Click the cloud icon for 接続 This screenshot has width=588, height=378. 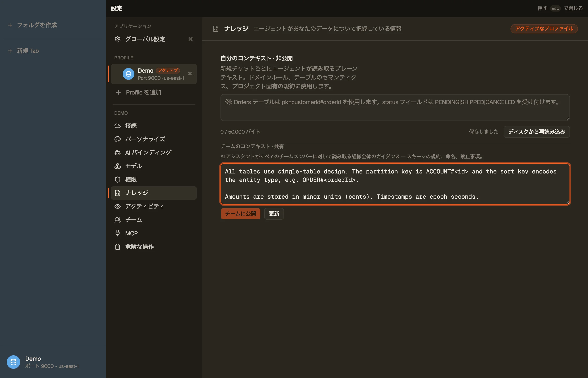pyautogui.click(x=118, y=126)
